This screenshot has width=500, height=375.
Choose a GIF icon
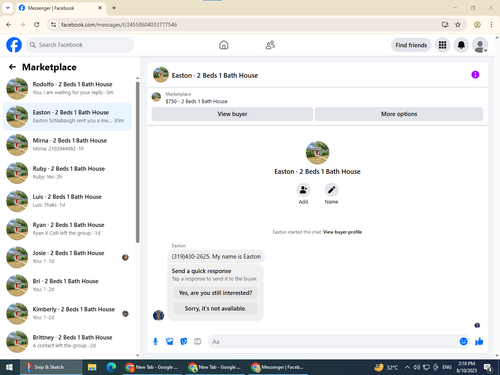(x=198, y=341)
